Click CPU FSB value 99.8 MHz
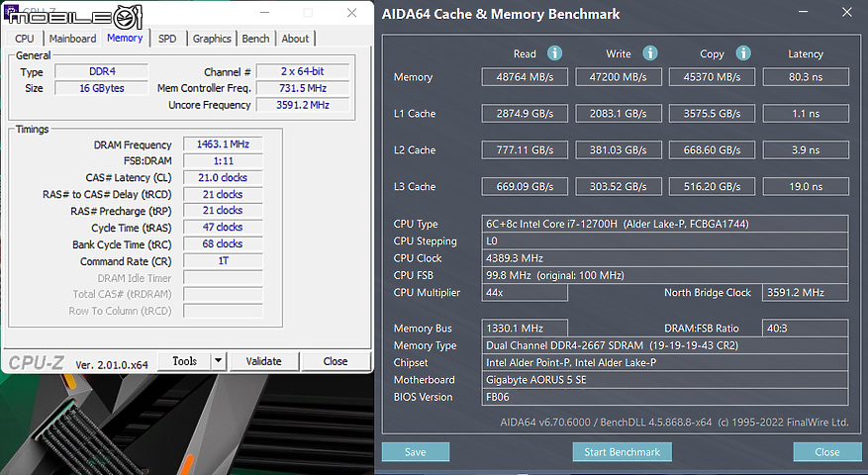868x475 pixels. (665, 275)
